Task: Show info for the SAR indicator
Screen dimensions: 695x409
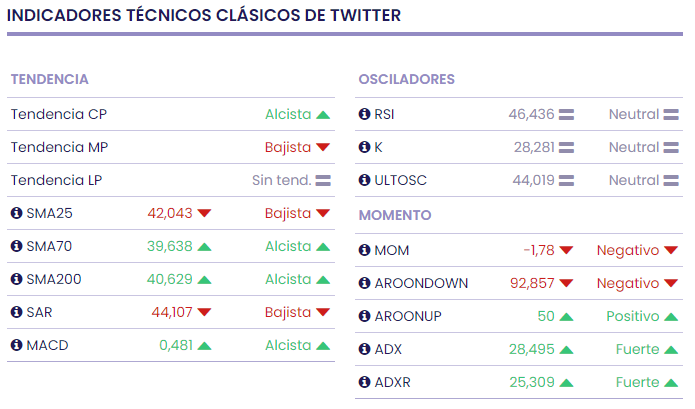Action: [x=16, y=312]
